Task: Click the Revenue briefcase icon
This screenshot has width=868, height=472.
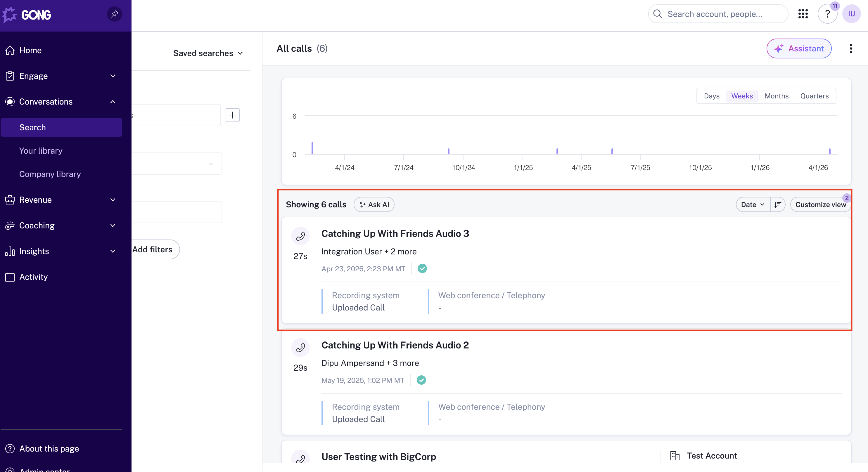Action: (10, 200)
